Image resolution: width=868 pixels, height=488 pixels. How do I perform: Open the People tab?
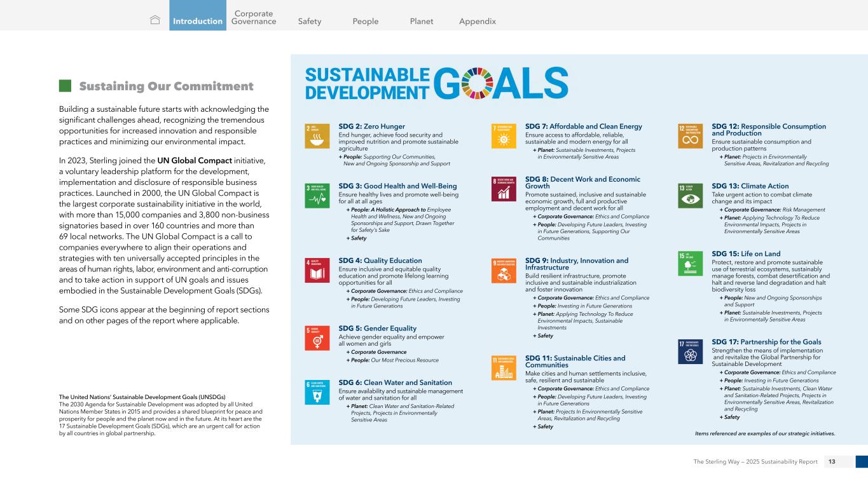366,21
